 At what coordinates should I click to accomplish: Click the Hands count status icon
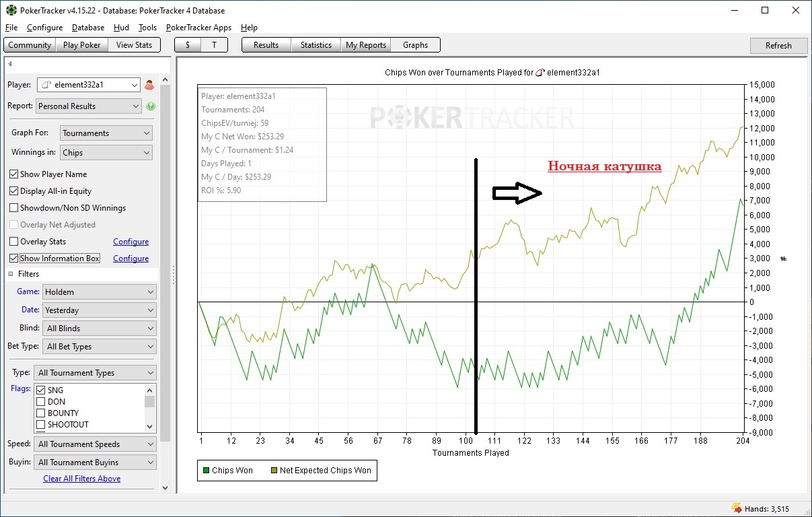coord(737,509)
